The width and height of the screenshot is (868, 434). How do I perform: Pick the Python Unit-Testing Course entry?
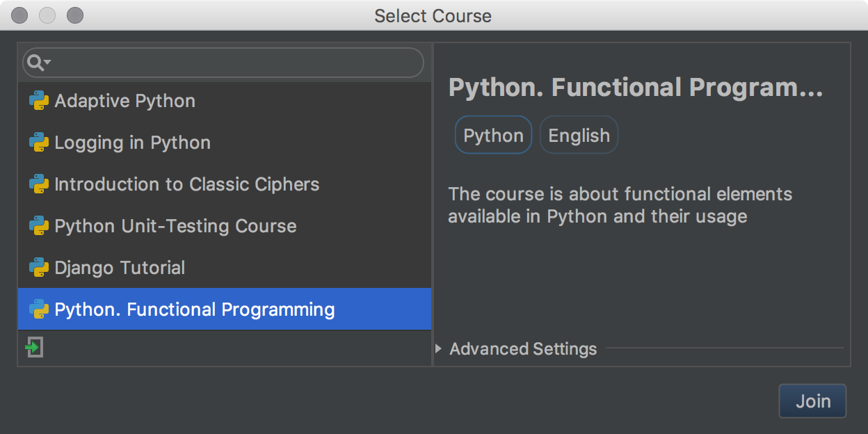(x=224, y=226)
